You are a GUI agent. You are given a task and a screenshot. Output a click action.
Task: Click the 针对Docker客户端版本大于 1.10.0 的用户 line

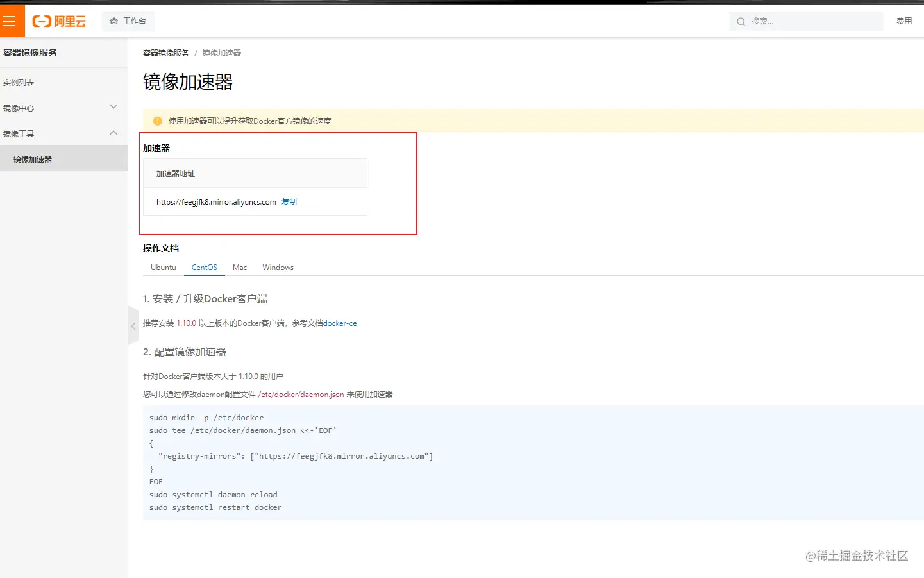pyautogui.click(x=213, y=377)
